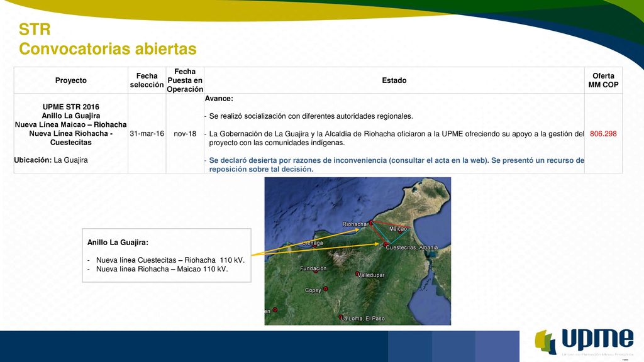The image size is (644, 362).
Task: Click the La Loma, El Paso marker
Action: click(340, 317)
